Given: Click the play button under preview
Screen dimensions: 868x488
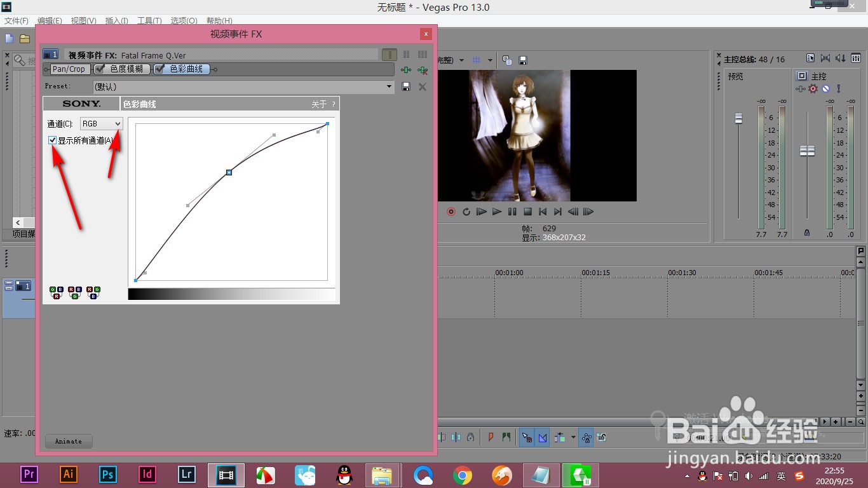Looking at the screenshot, I should (x=497, y=212).
